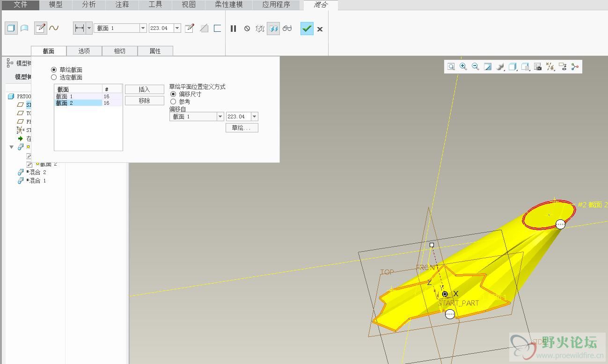
Task: Pause the blend feature tool
Action: [x=233, y=29]
